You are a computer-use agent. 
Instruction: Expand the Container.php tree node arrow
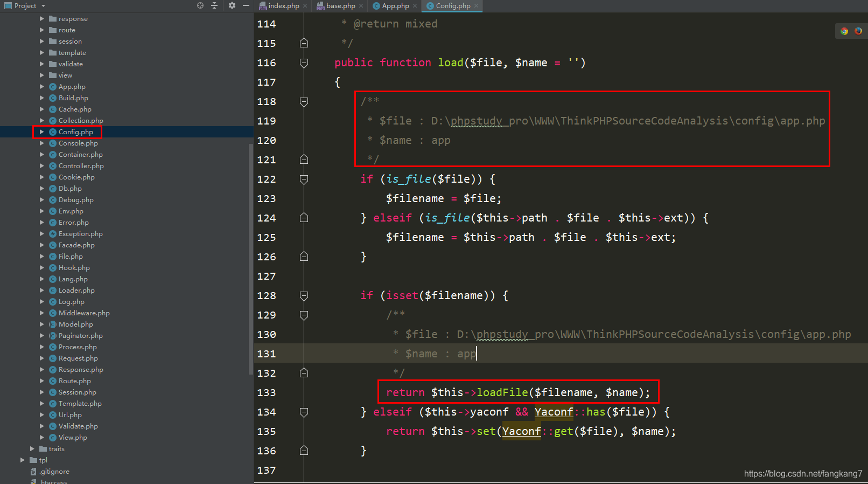click(x=42, y=155)
